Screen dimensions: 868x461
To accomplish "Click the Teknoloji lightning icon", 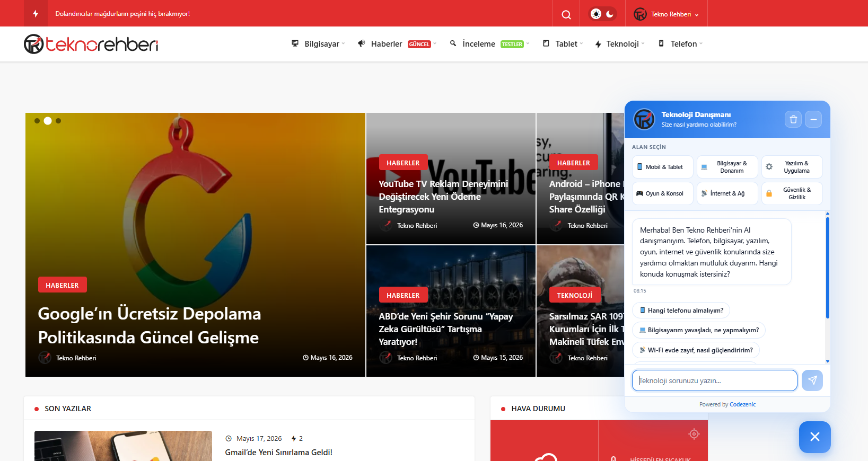I will (598, 44).
